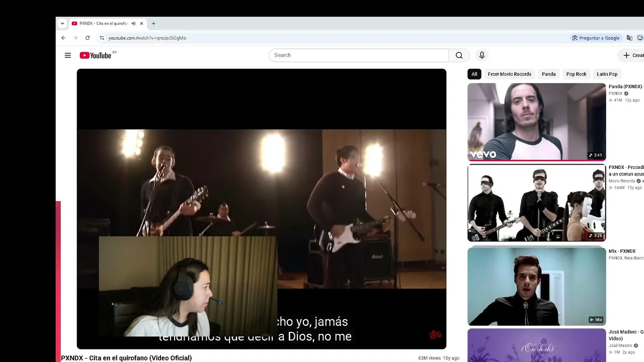The width and height of the screenshot is (644, 362).
Task: Click the 3:26 duration badge
Action: tap(596, 235)
